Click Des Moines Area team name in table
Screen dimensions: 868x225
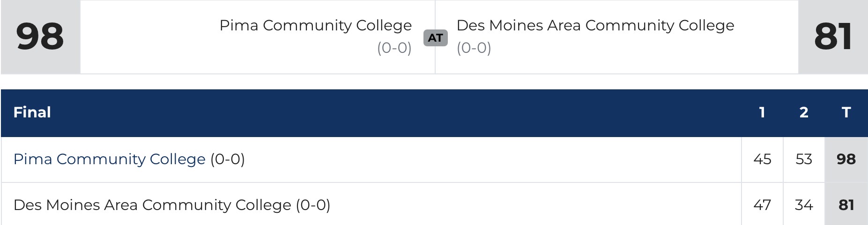point(152,205)
